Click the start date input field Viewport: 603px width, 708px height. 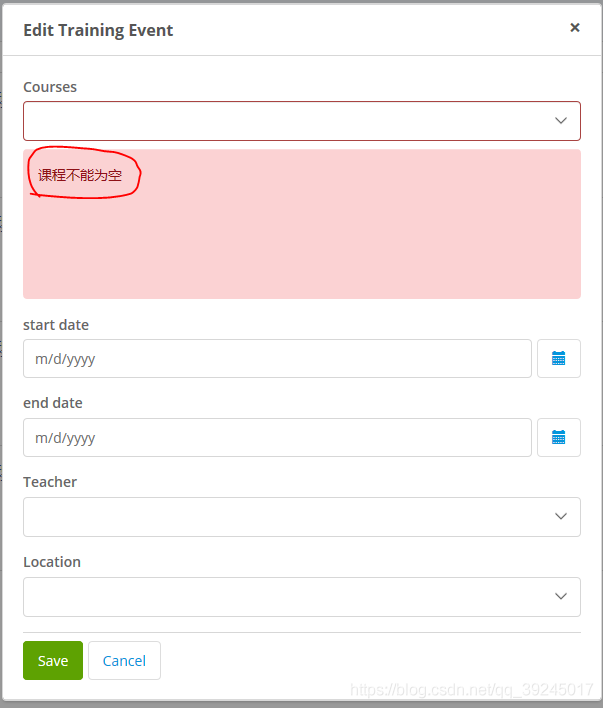tap(277, 358)
